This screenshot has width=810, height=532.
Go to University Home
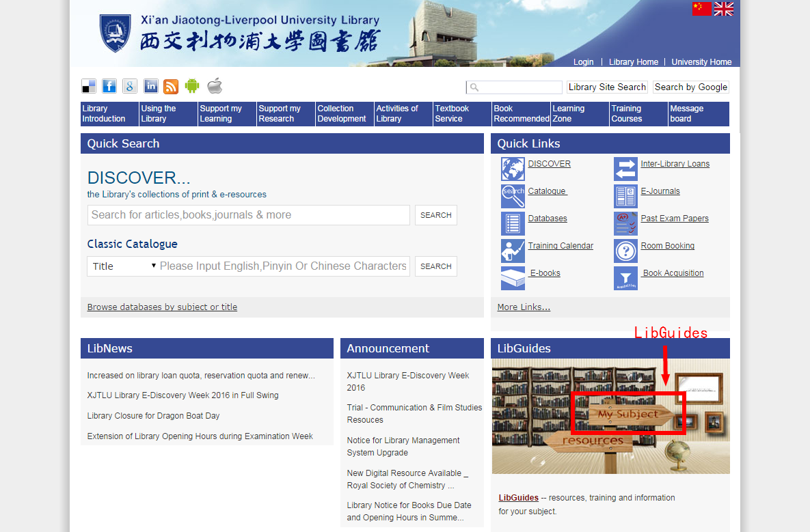click(x=701, y=62)
